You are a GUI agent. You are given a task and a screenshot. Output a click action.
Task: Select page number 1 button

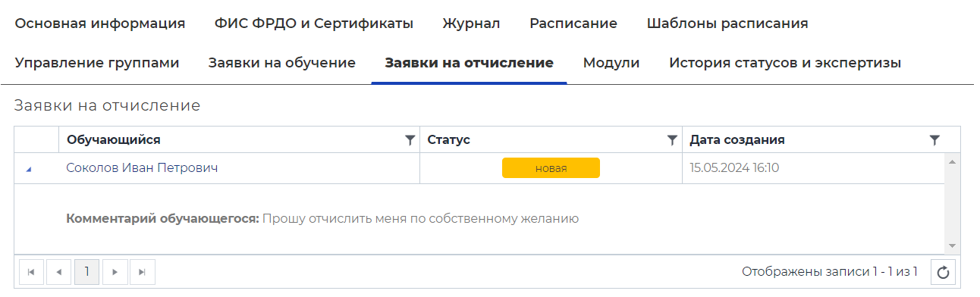tap(86, 271)
